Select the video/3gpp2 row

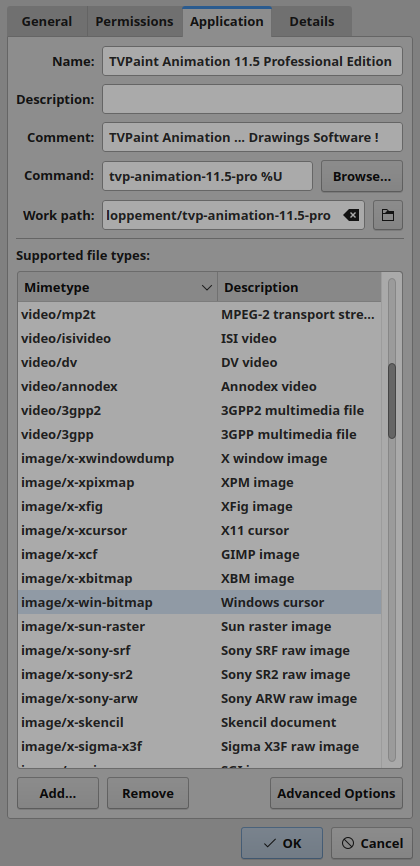pyautogui.click(x=200, y=410)
